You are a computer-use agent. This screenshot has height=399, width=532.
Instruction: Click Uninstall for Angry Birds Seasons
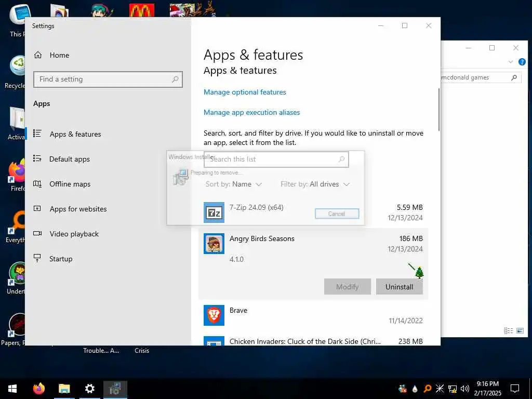tap(400, 287)
